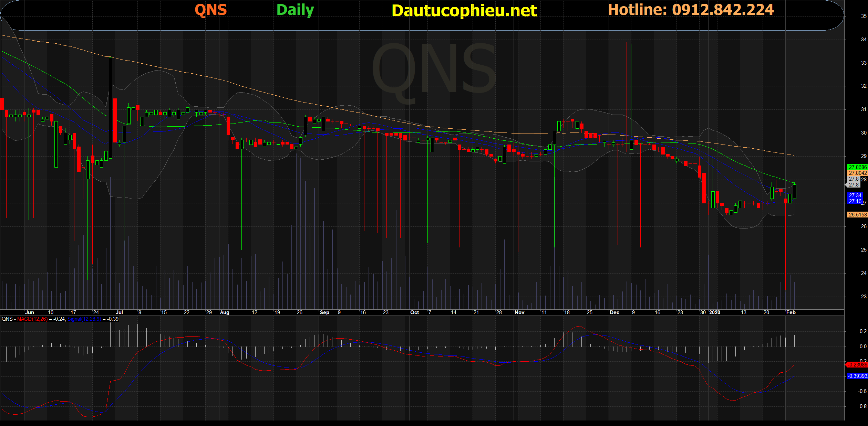
Task: Click the Feb marker on date axis
Action: click(x=791, y=312)
